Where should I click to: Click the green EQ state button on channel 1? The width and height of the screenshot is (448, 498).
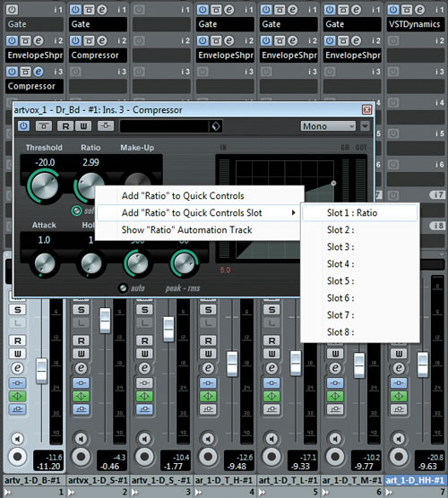click(18, 396)
